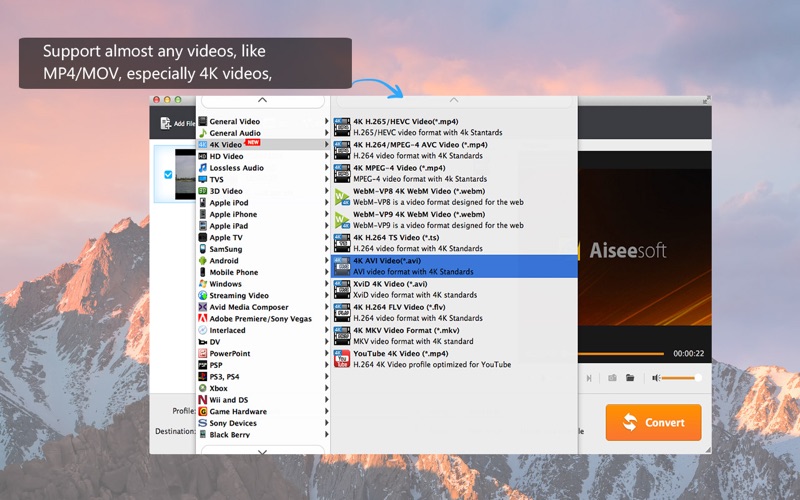
Task: Click the Windows logo icon
Action: click(203, 284)
